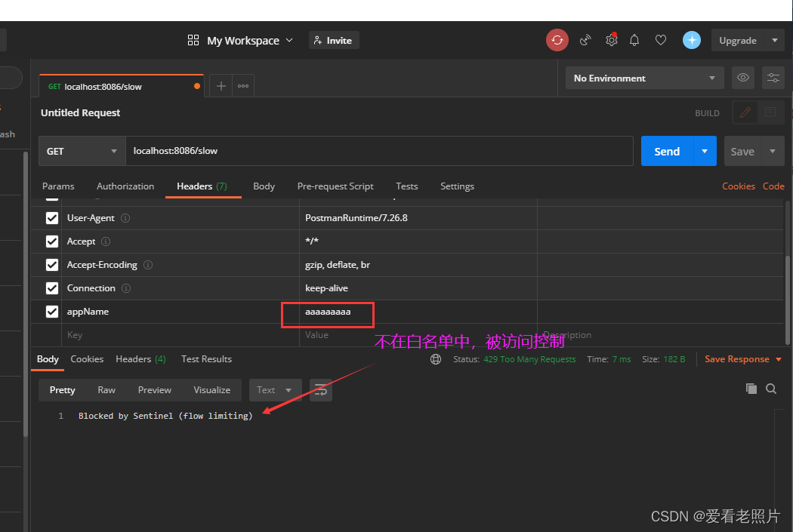Open the request Settings tab

[457, 186]
